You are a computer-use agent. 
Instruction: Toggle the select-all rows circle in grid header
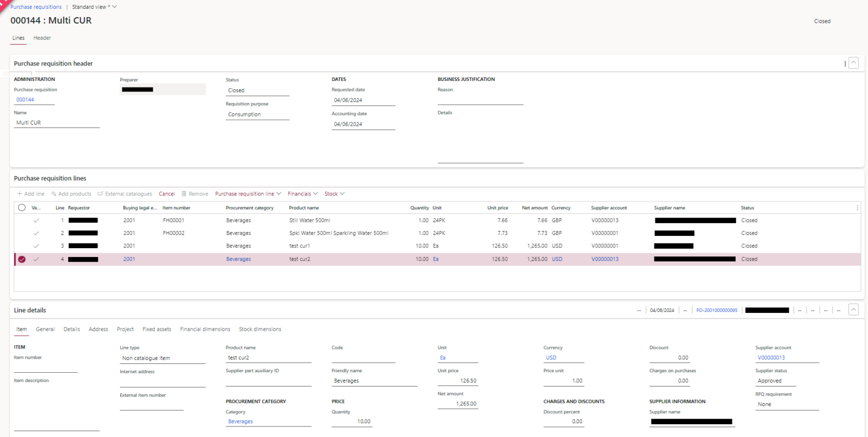22,208
